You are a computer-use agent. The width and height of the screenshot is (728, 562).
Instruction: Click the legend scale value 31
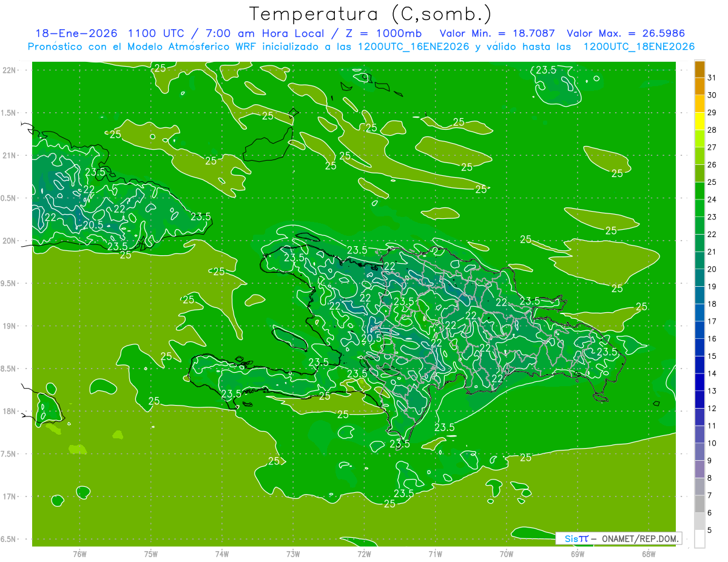coord(712,78)
